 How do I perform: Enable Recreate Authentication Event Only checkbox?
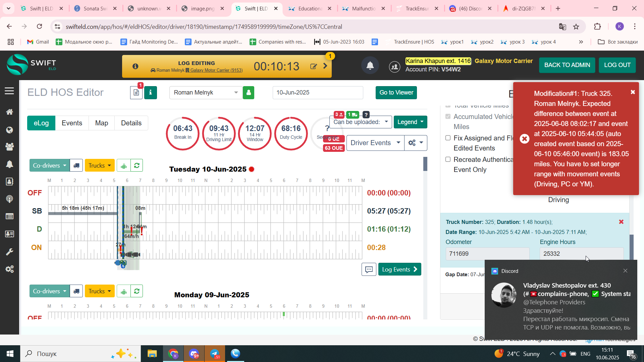(x=448, y=159)
